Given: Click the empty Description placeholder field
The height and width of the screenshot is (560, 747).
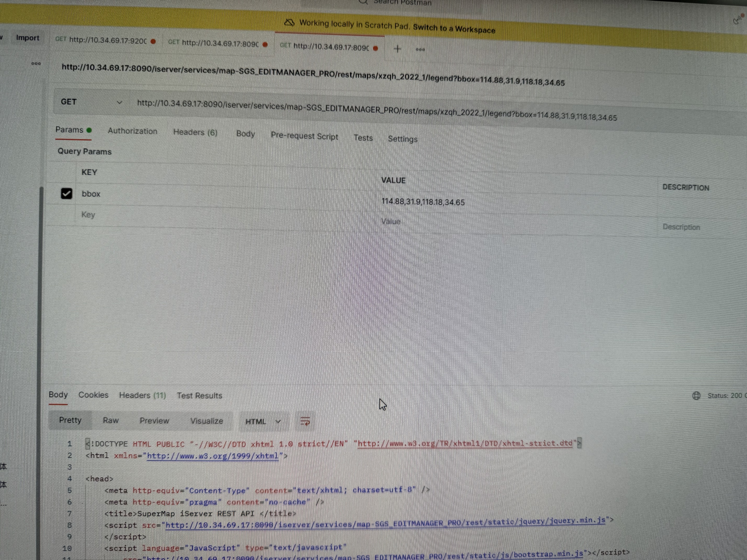Looking at the screenshot, I should 681,227.
